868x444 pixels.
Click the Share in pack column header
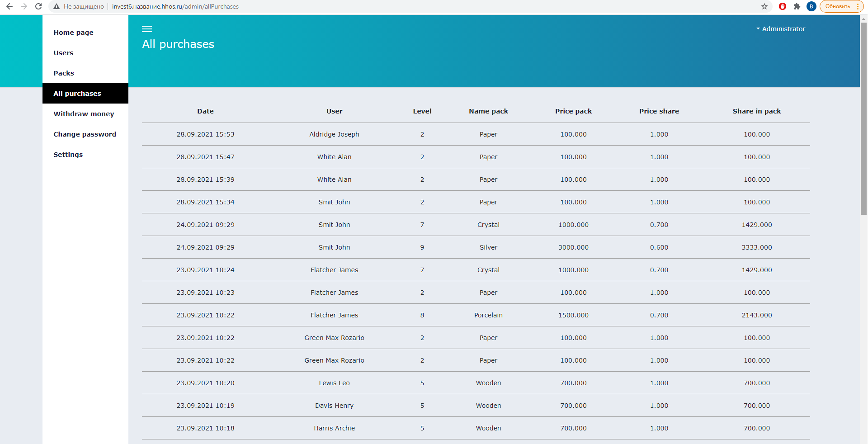(x=757, y=111)
